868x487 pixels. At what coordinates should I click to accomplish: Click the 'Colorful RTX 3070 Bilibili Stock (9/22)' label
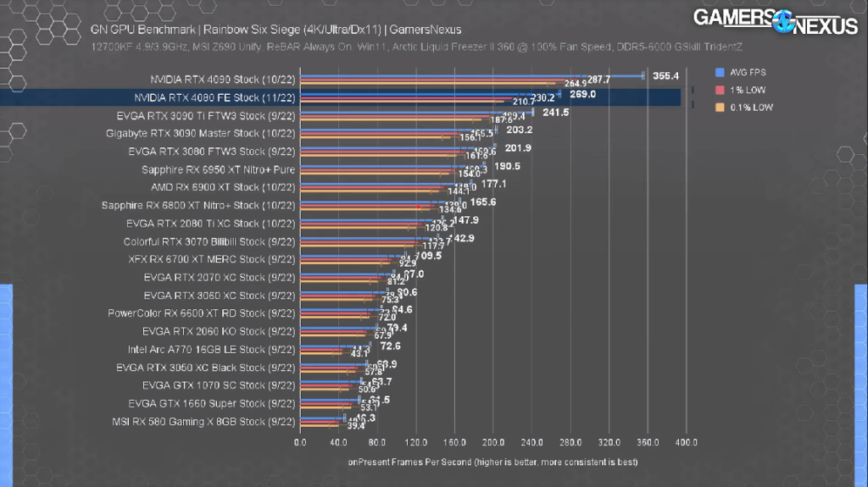point(209,242)
